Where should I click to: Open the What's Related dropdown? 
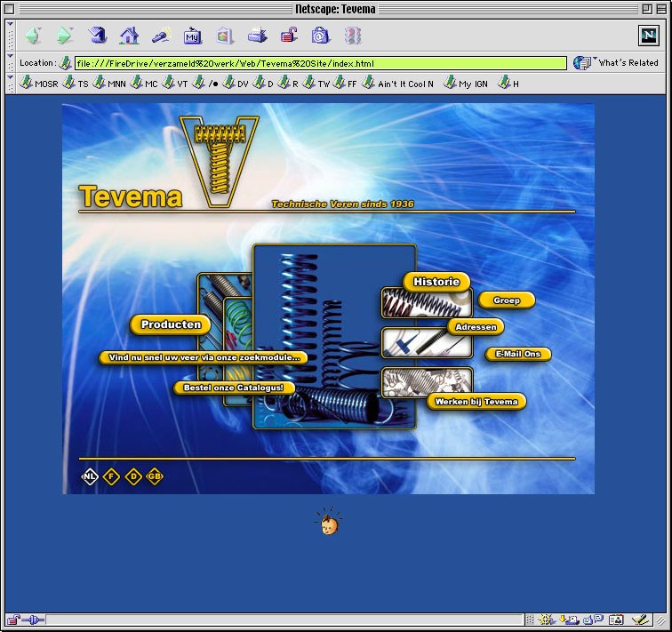pos(615,63)
